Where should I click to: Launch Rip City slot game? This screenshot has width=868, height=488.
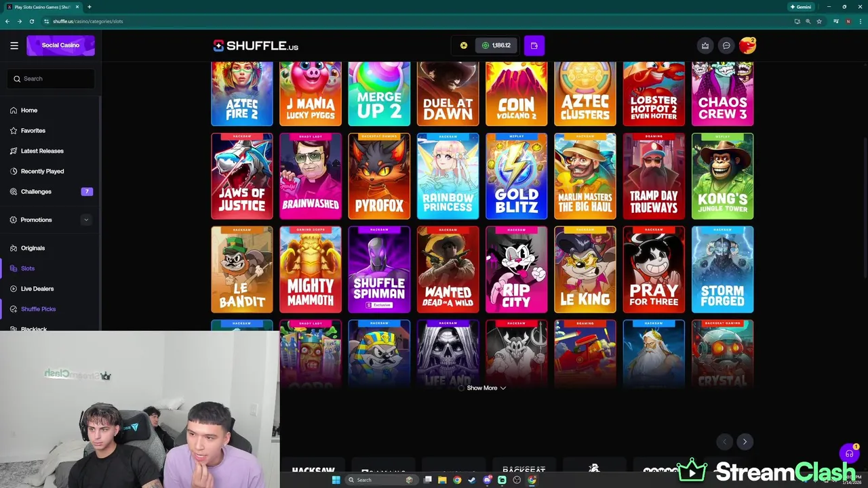pos(516,270)
